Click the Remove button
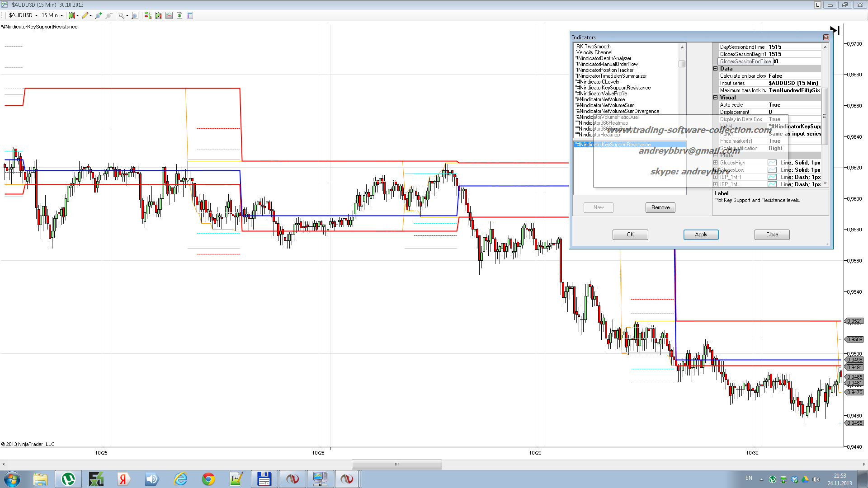 pos(660,207)
